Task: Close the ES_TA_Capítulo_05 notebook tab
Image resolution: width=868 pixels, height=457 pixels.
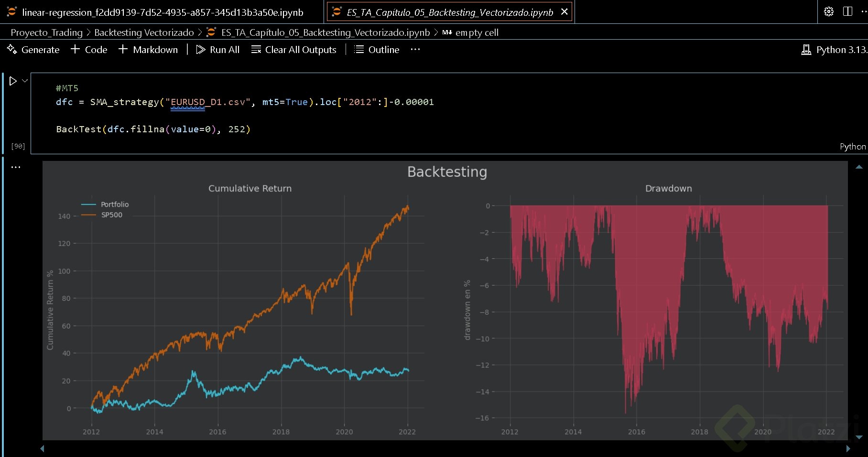Action: click(x=564, y=12)
